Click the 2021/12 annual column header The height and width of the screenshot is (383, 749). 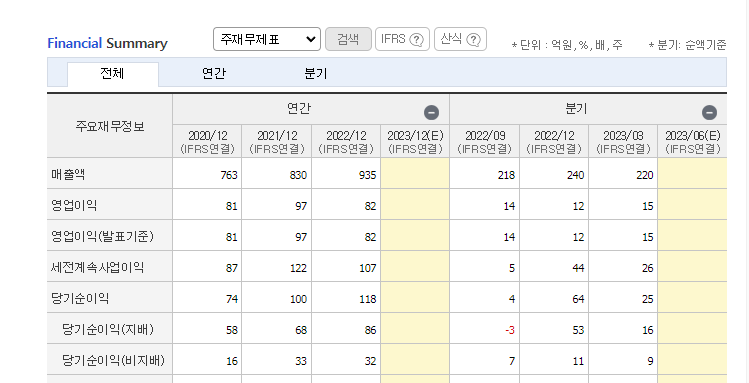[277, 142]
